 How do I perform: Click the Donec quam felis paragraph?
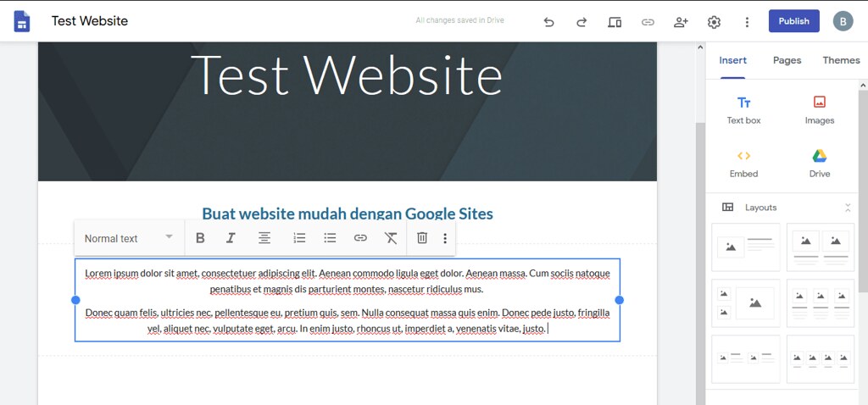(x=347, y=321)
